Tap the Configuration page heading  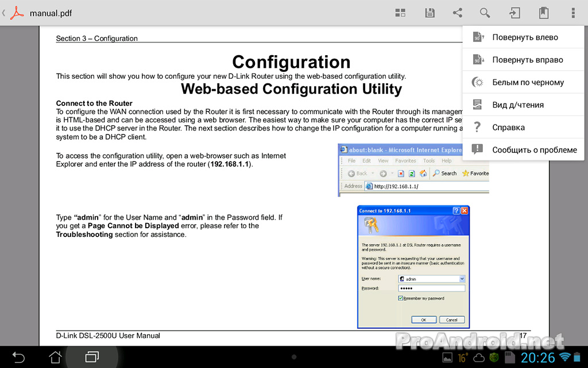(x=291, y=62)
